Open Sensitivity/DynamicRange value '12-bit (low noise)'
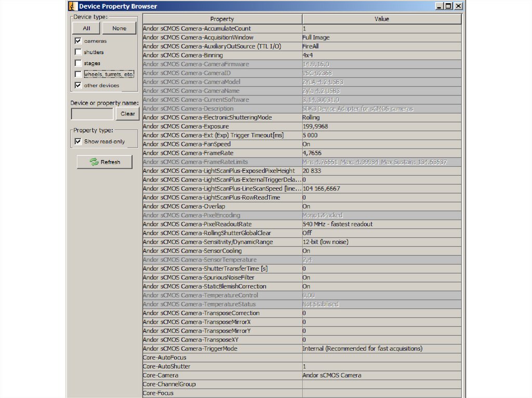532x398 pixels. click(382, 242)
